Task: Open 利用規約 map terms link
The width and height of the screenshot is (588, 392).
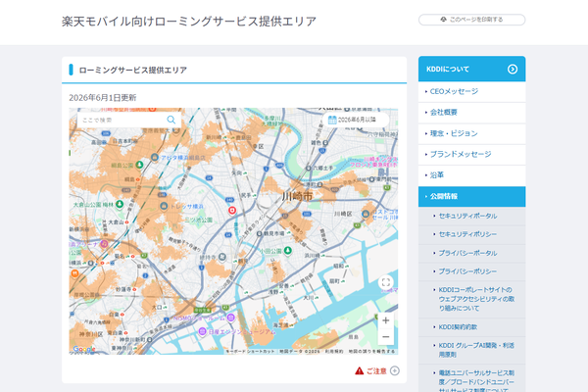Action: tap(334, 352)
